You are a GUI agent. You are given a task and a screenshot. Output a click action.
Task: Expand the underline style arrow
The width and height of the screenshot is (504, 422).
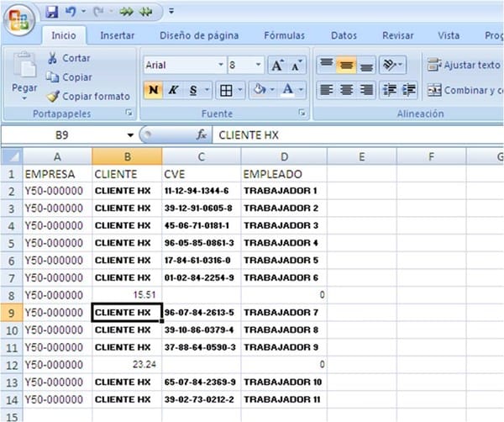(207, 90)
